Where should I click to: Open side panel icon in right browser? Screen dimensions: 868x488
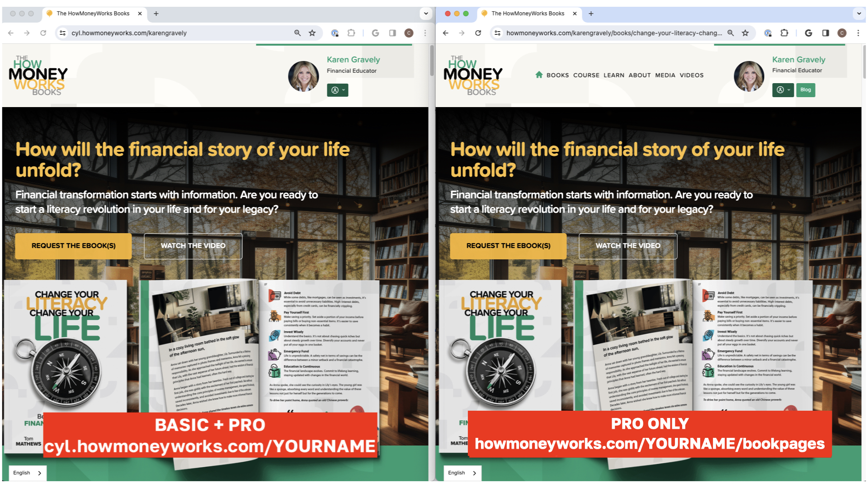pyautogui.click(x=826, y=33)
